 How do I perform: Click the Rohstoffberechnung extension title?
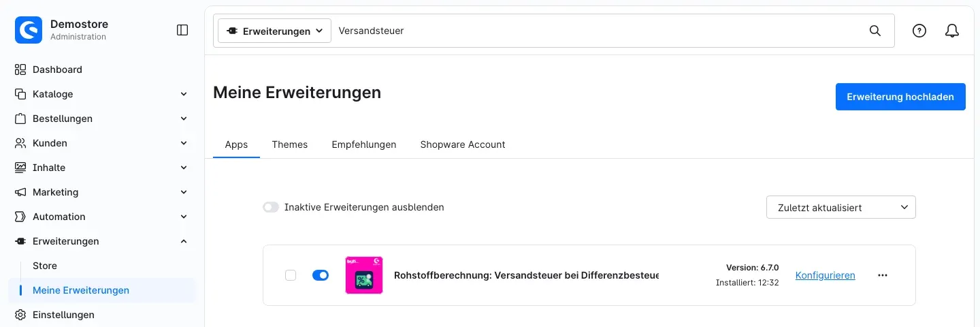pos(526,275)
